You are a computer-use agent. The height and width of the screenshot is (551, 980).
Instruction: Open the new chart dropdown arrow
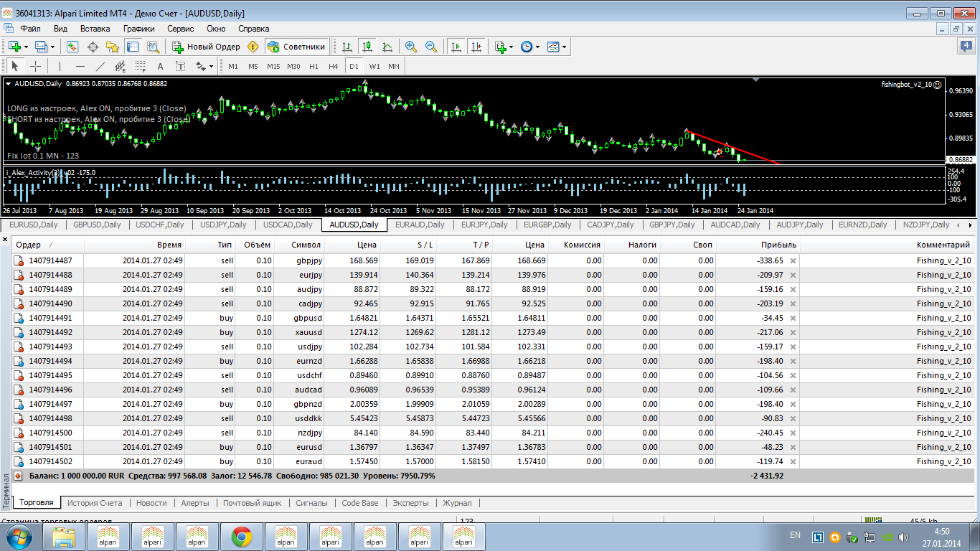27,47
